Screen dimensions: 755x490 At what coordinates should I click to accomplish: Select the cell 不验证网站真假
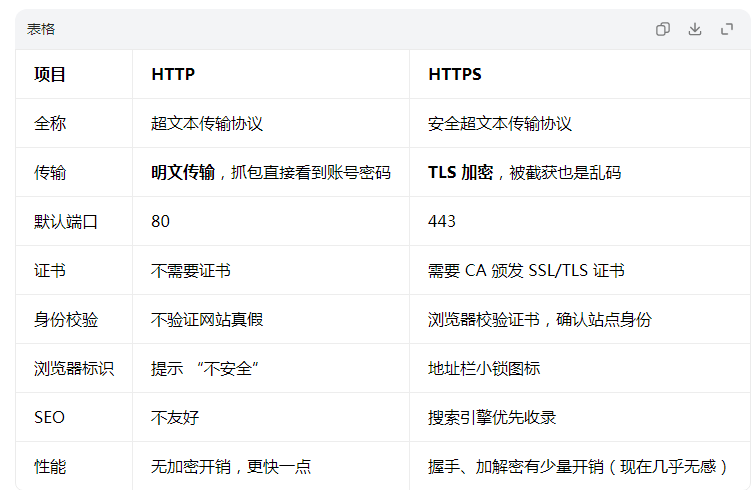(207, 320)
